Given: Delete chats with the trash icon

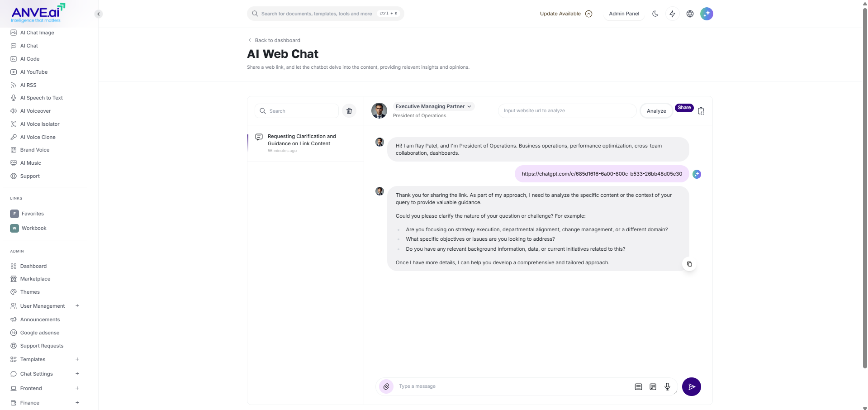Looking at the screenshot, I should pyautogui.click(x=348, y=111).
